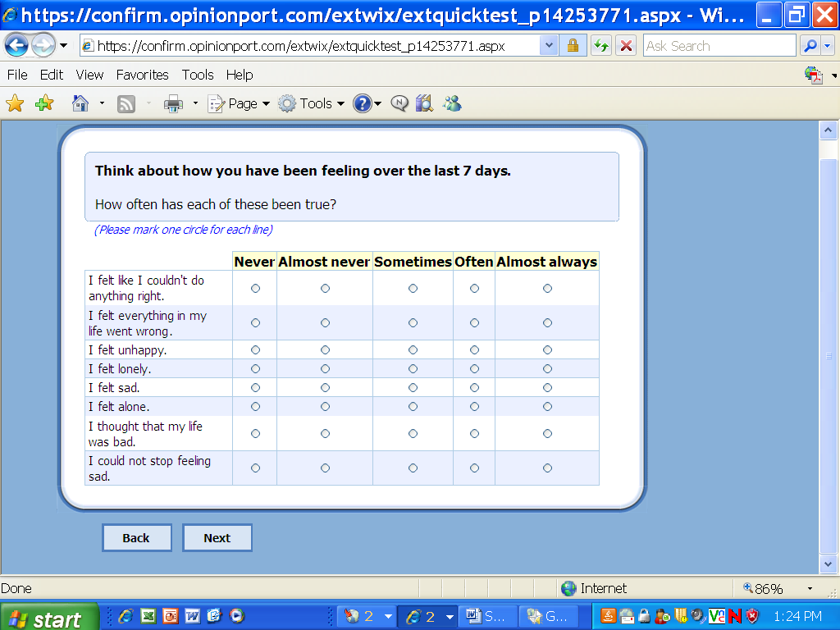Open the Help icon dropdown arrow
This screenshot has width=840, height=630.
pyautogui.click(x=377, y=104)
